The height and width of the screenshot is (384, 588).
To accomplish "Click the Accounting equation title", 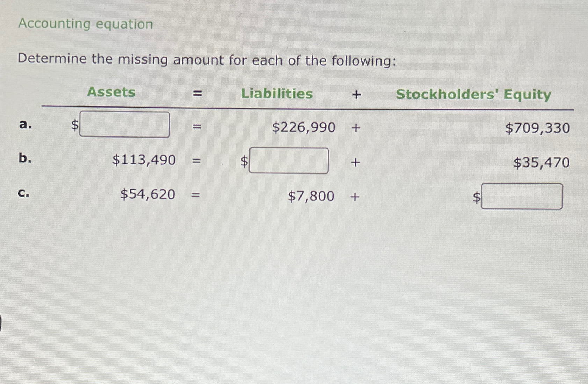I will click(85, 24).
